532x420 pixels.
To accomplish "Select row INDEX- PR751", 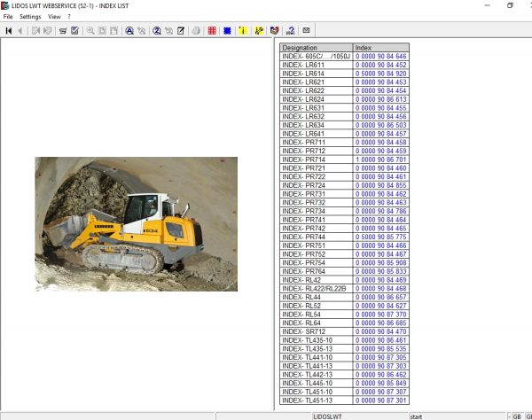I will (344, 245).
